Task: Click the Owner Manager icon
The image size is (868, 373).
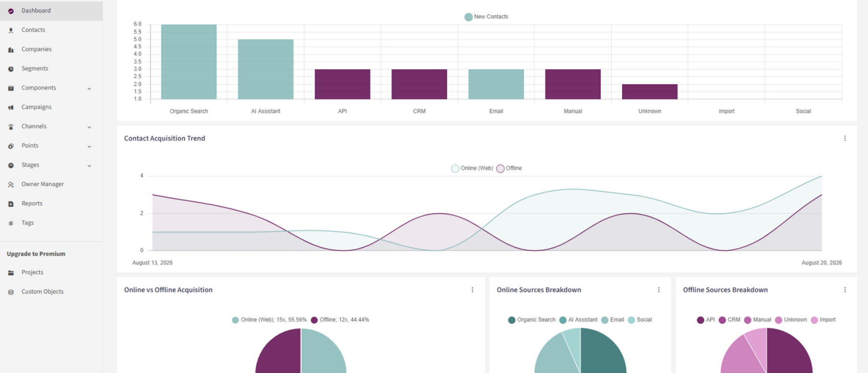Action: coord(11,184)
